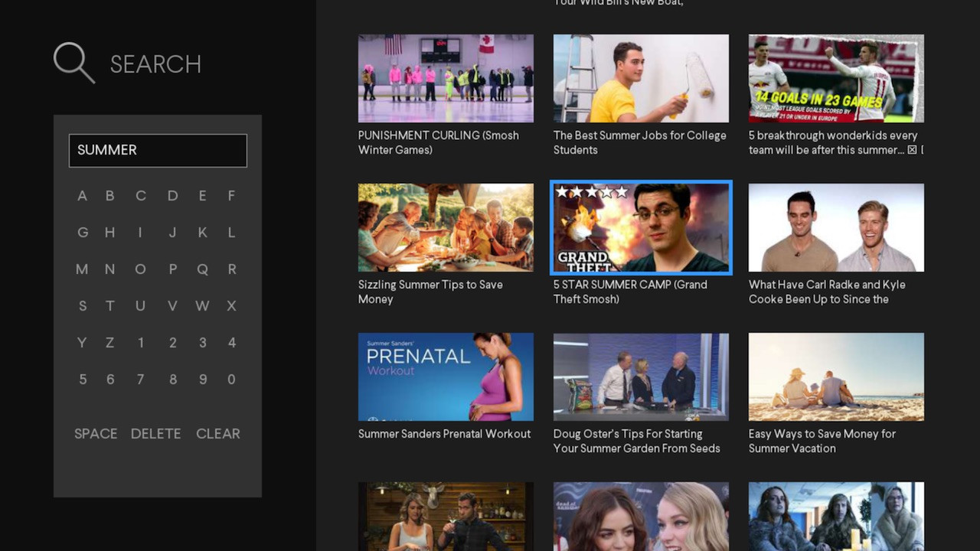Click the DELETE key
The width and height of the screenshot is (980, 551).
[155, 433]
